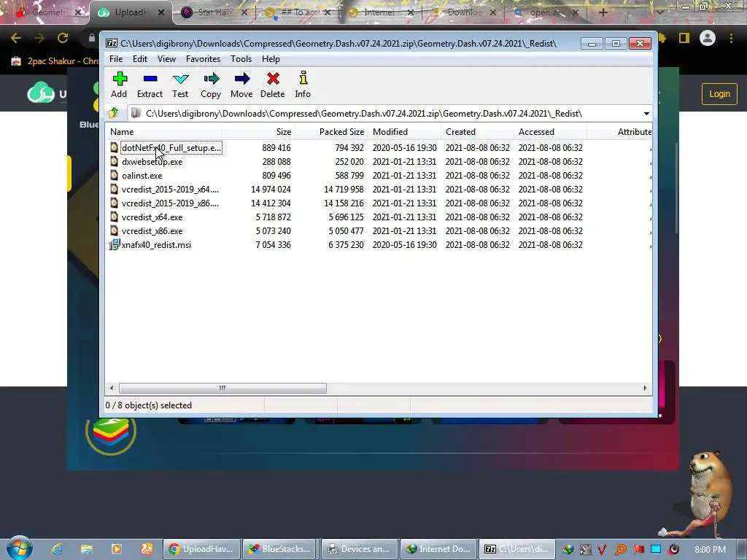Sort files by Name column header
This screenshot has width=747, height=560.
point(163,132)
